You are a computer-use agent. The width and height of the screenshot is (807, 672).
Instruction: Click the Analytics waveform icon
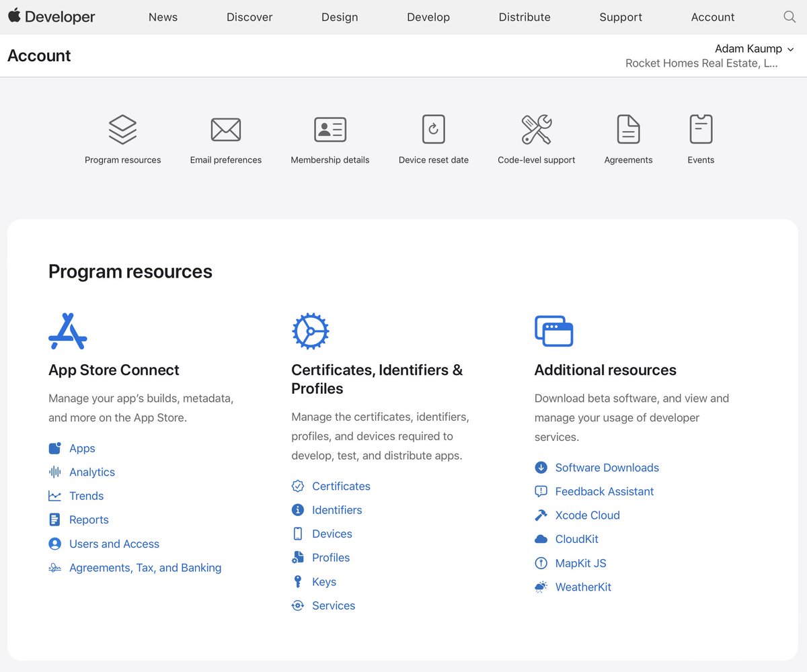tap(55, 472)
